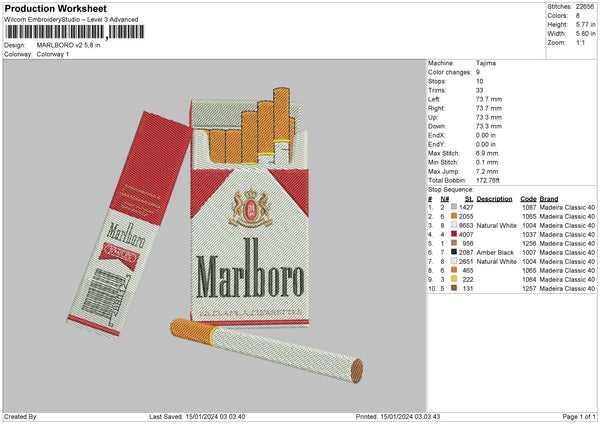Click the Up value 73.3 mm
The image size is (600, 424).
tap(489, 117)
